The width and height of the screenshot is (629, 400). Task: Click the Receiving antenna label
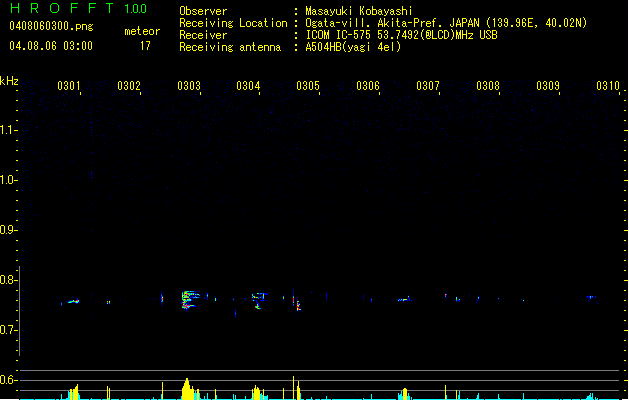[230, 47]
